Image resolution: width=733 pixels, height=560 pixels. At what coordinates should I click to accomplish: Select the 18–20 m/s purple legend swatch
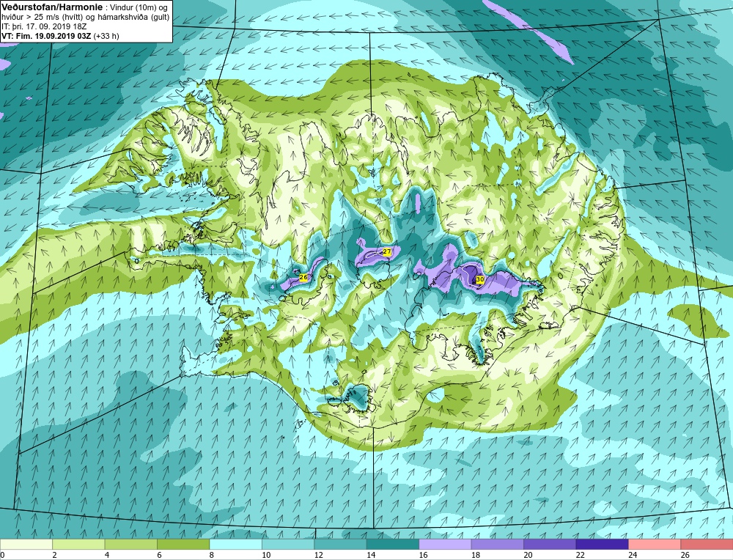point(498,544)
